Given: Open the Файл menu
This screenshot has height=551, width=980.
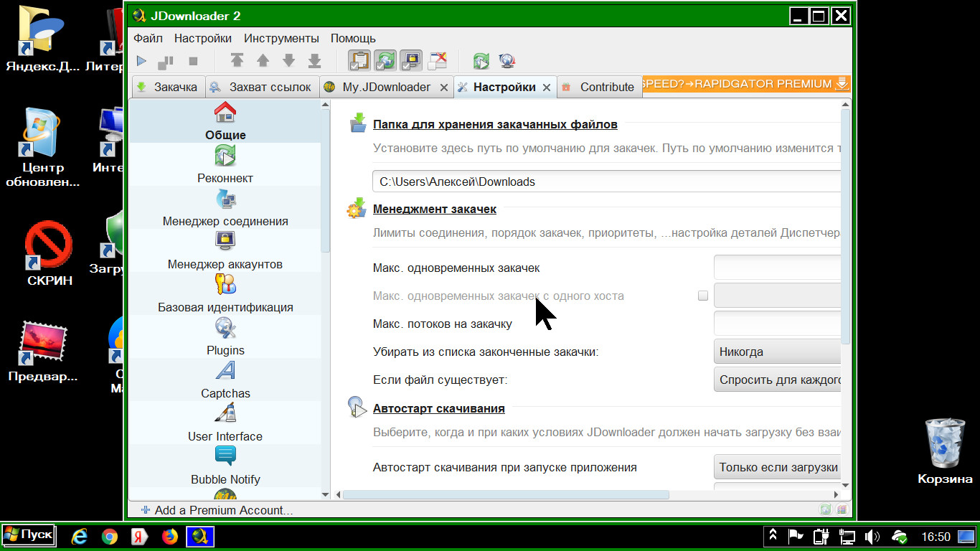Looking at the screenshot, I should point(148,38).
